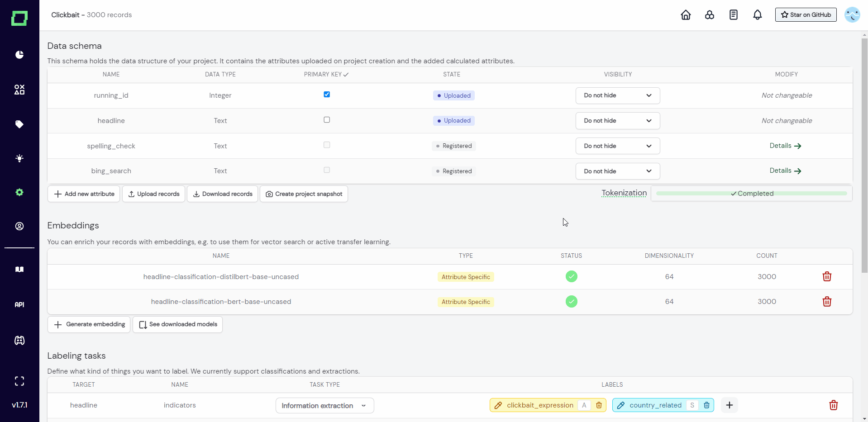Open the user avatar in top right
Image resolution: width=868 pixels, height=422 pixels.
point(852,15)
